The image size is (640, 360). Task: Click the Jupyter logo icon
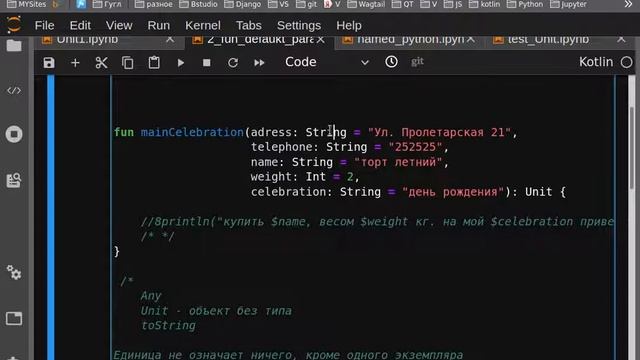14,24
